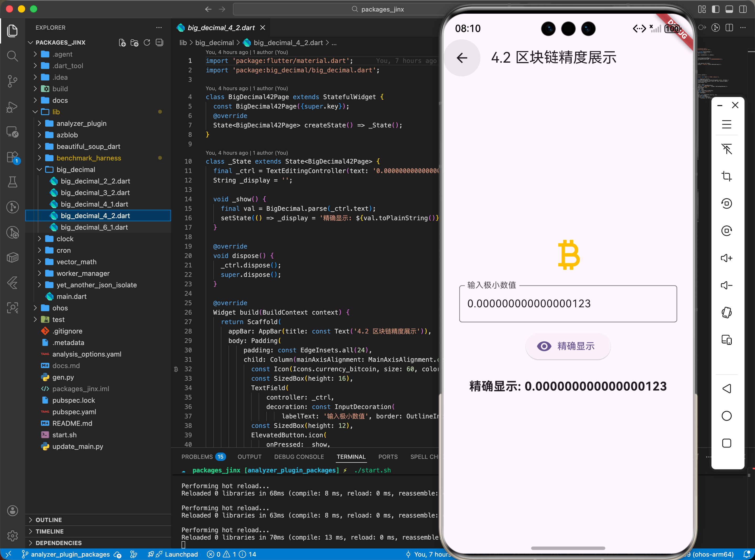Open Source Control view
The width and height of the screenshot is (755, 560).
point(13,81)
